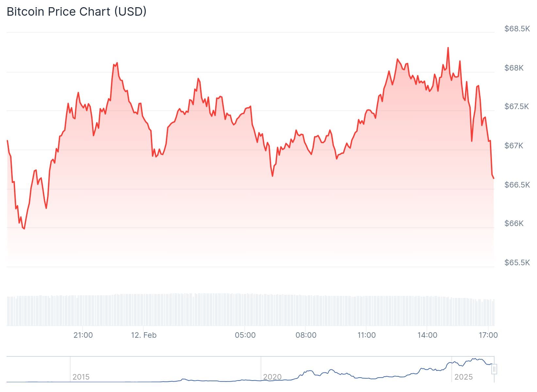Screen dimensions: 537x392
Task: Select the $66.5K price axis label
Action: click(517, 185)
